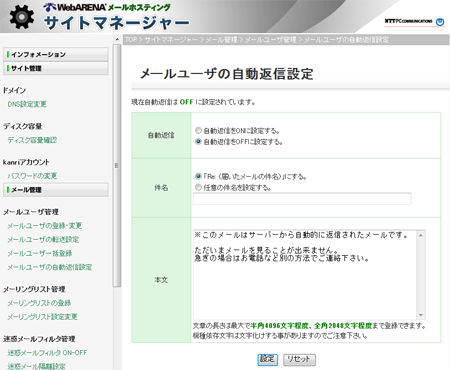Viewport: 450px width, 370px height.
Task: Open the DNS設定変更 link
Action: 27,104
